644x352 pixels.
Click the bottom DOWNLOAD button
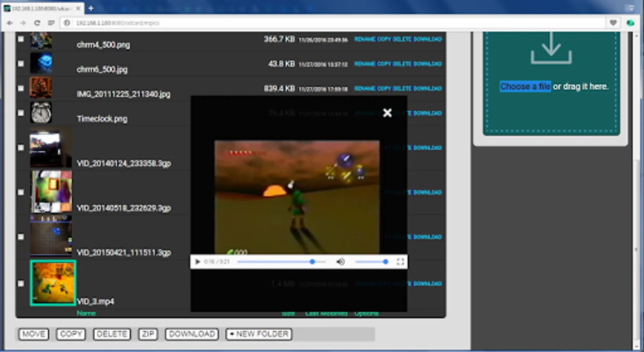192,334
